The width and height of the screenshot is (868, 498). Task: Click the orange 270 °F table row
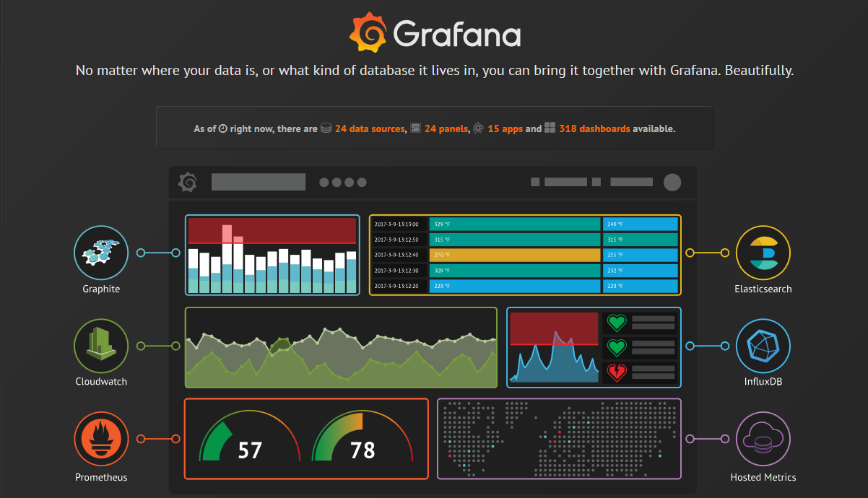[514, 255]
